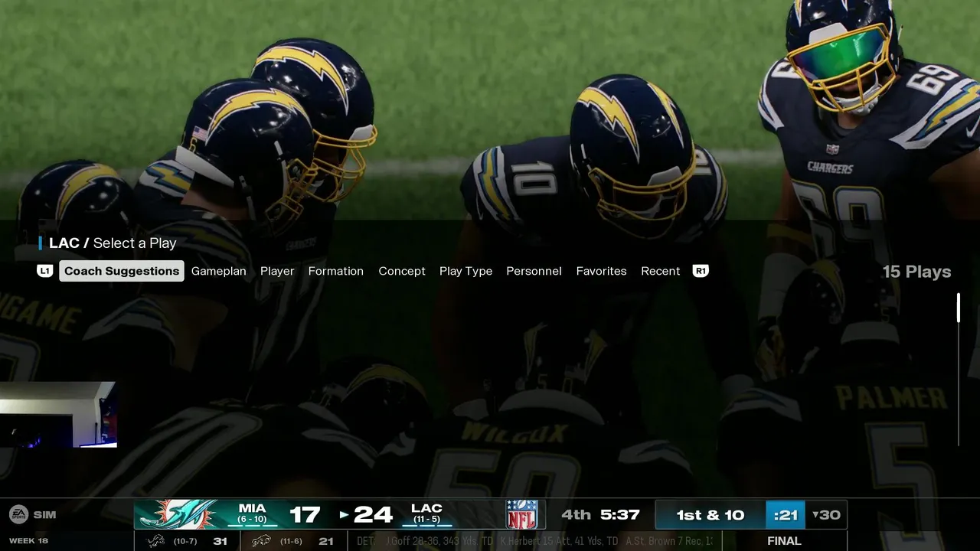
Task: Click the EA Sports logo
Action: pyautogui.click(x=18, y=514)
